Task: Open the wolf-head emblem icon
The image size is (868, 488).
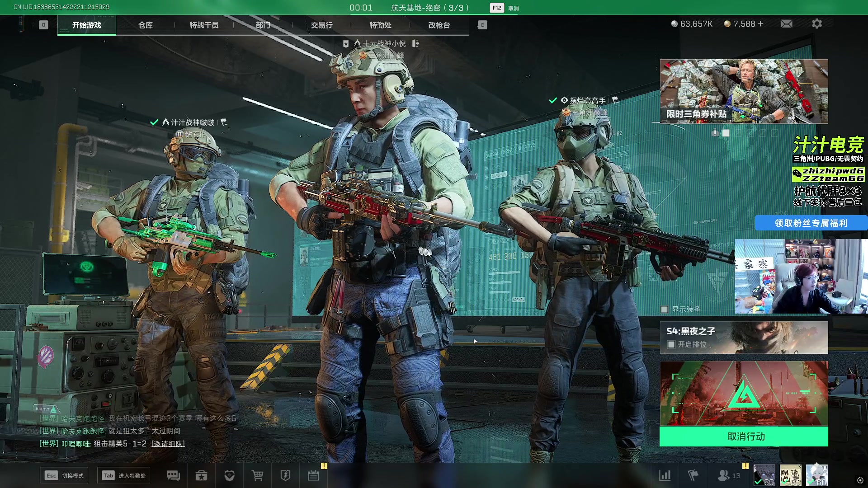Action: coord(229,475)
